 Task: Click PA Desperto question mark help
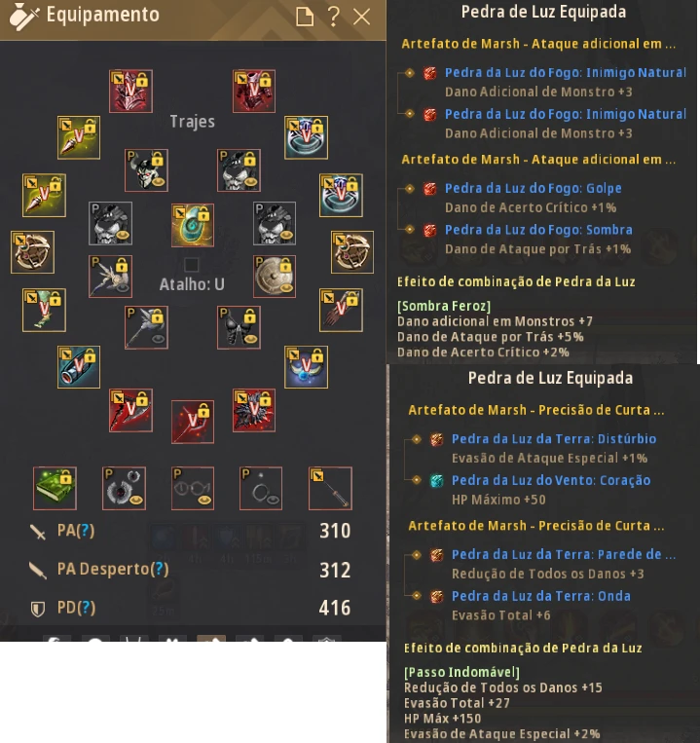point(160,569)
